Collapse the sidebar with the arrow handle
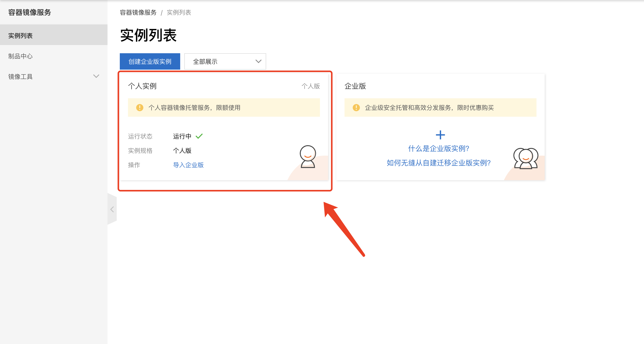 (112, 209)
